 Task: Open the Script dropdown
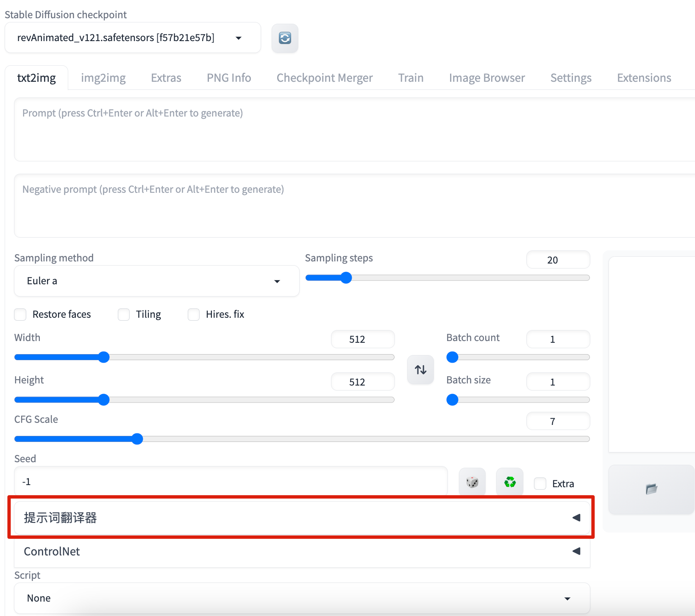coord(302,598)
